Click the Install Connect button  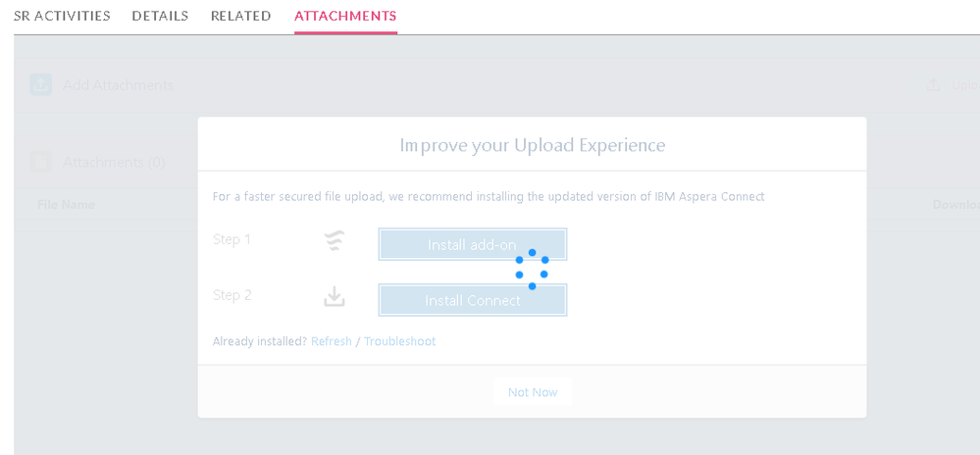coord(473,300)
